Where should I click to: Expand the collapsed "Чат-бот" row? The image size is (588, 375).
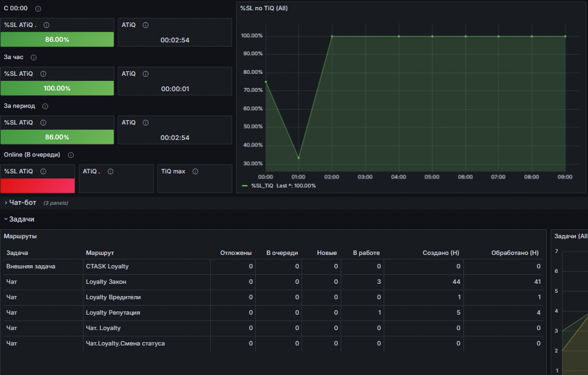pyautogui.click(x=22, y=203)
